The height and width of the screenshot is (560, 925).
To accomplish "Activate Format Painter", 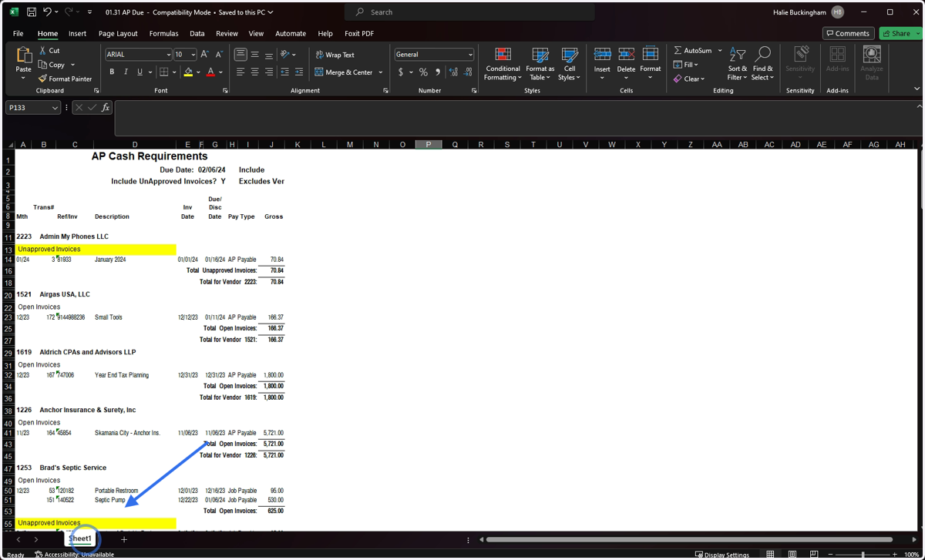I will [x=66, y=79].
